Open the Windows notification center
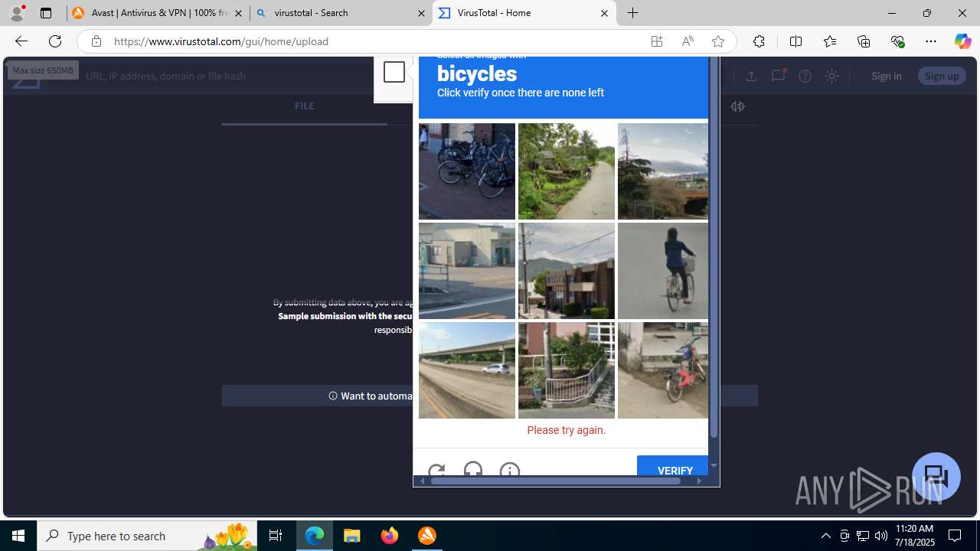Screen dimensions: 980x551 tap(955, 536)
